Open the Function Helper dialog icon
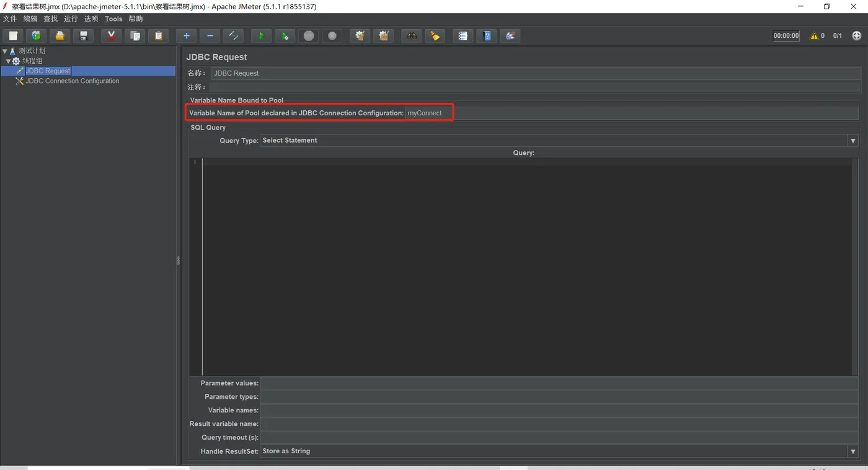Viewport: 868px width, 470px height. (463, 36)
